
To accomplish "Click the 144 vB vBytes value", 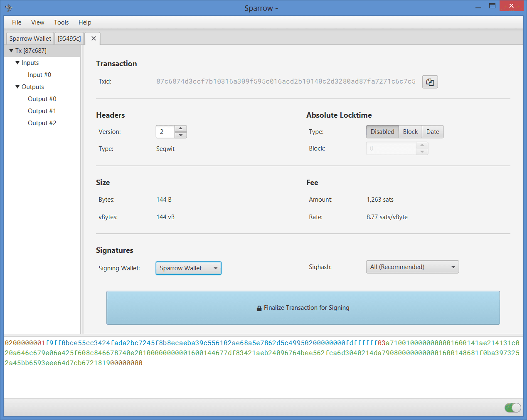I will (x=165, y=217).
